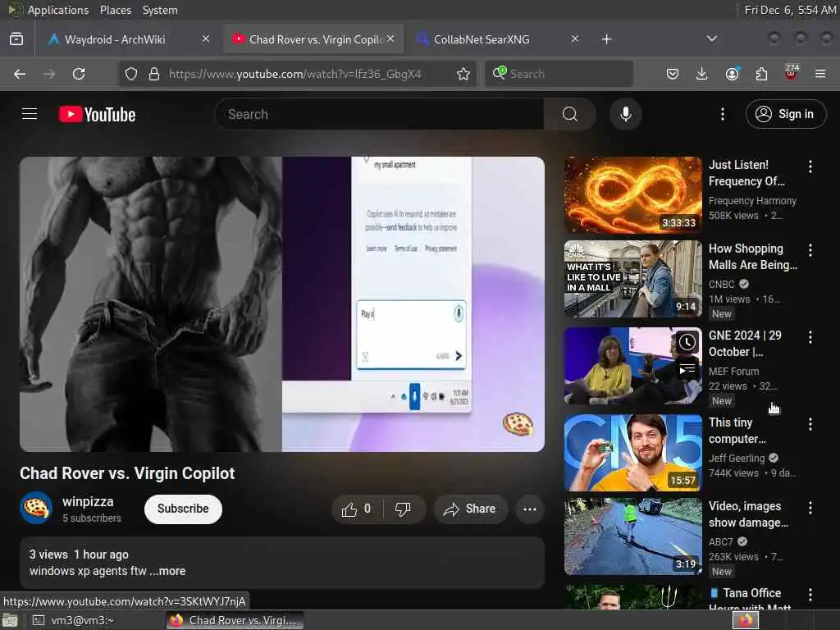This screenshot has width=840, height=630.
Task: Dislike the video with thumbs down
Action: [x=404, y=509]
